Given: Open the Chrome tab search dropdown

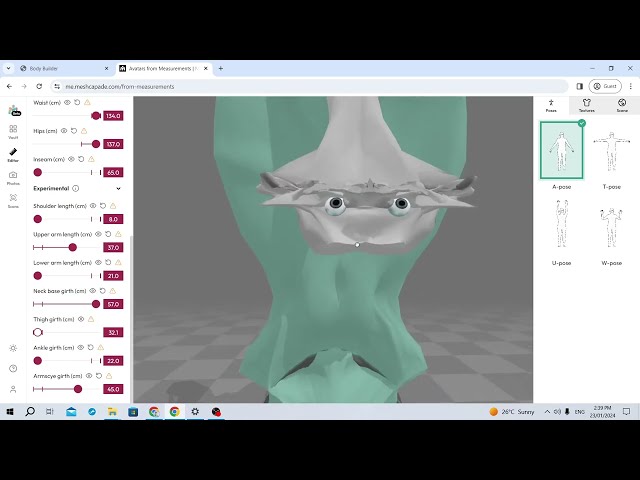Looking at the screenshot, I should point(9,69).
